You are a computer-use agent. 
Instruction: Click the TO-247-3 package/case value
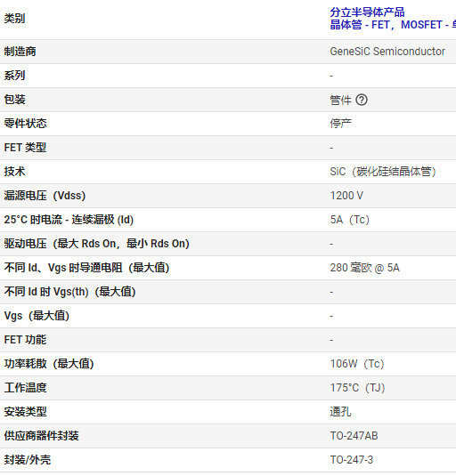pos(352,460)
